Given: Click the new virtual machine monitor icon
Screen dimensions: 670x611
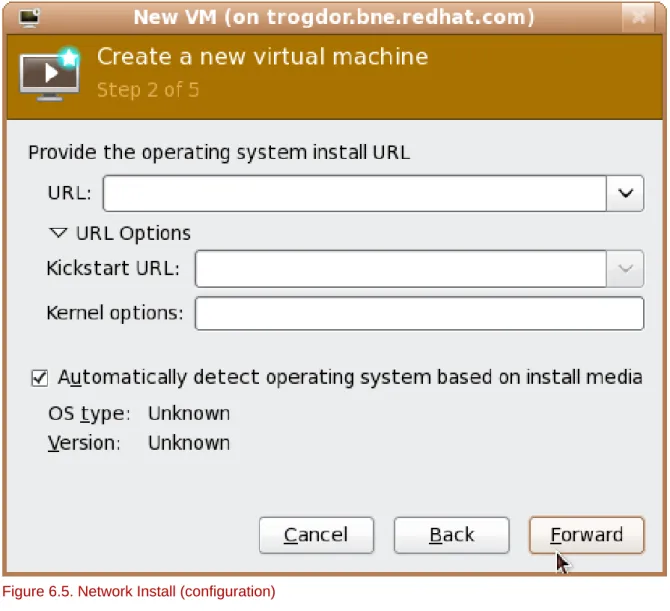Looking at the screenshot, I should coord(50,74).
